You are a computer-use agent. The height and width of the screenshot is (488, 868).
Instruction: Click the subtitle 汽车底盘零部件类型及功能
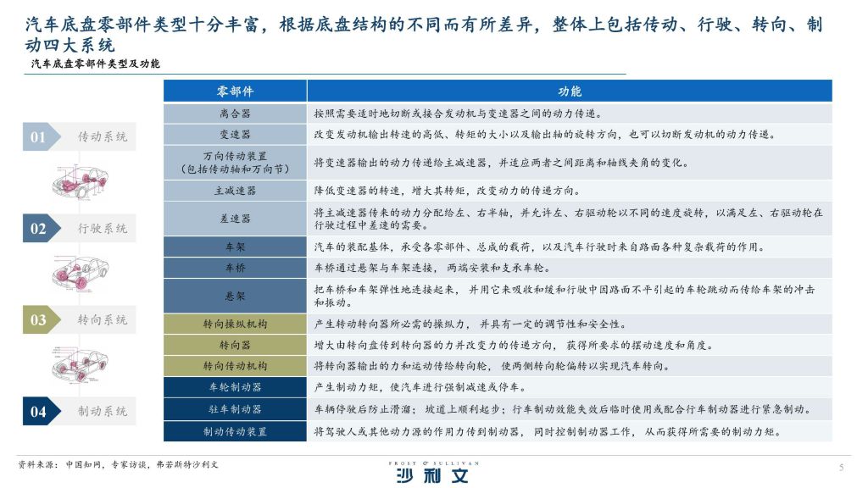95,64
